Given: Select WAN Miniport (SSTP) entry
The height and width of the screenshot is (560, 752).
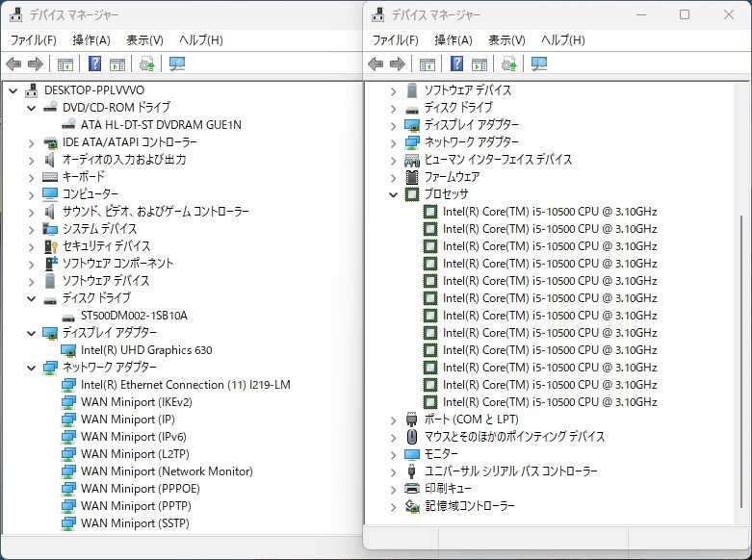Looking at the screenshot, I should pos(135,523).
